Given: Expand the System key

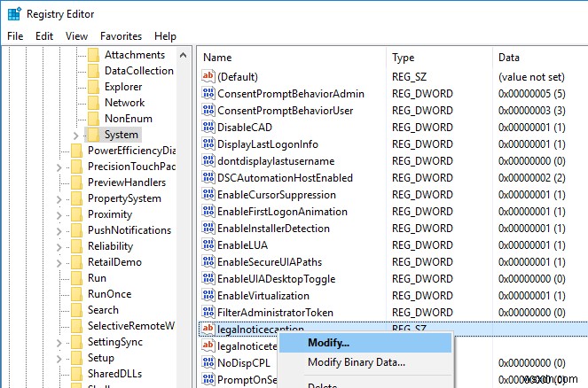Looking at the screenshot, I should tap(75, 136).
